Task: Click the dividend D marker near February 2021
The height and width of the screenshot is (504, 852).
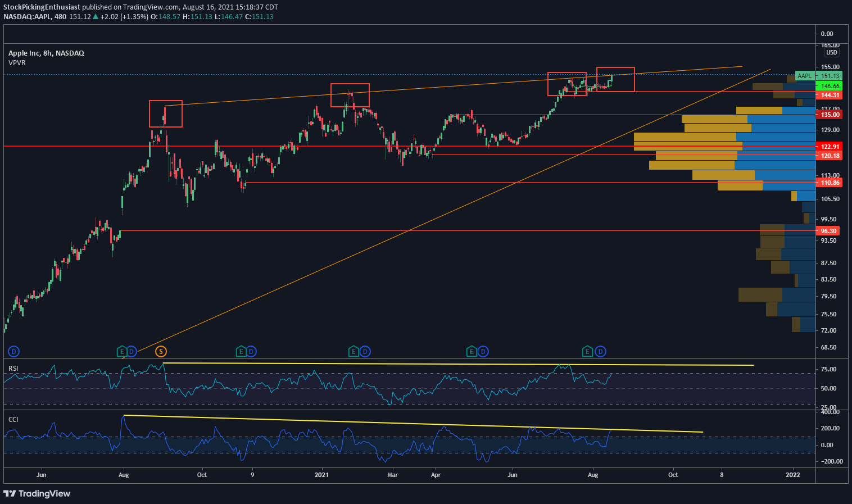Action: (365, 352)
